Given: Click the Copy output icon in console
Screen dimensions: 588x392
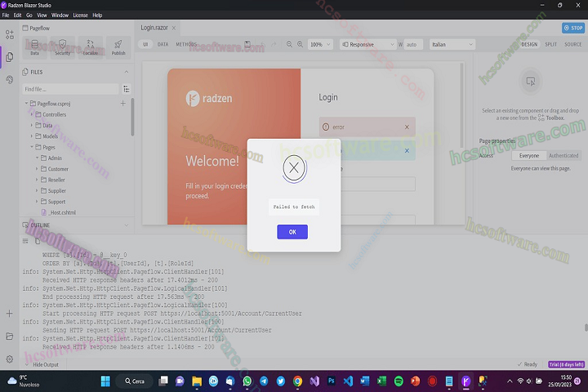Looking at the screenshot, I should [38, 241].
